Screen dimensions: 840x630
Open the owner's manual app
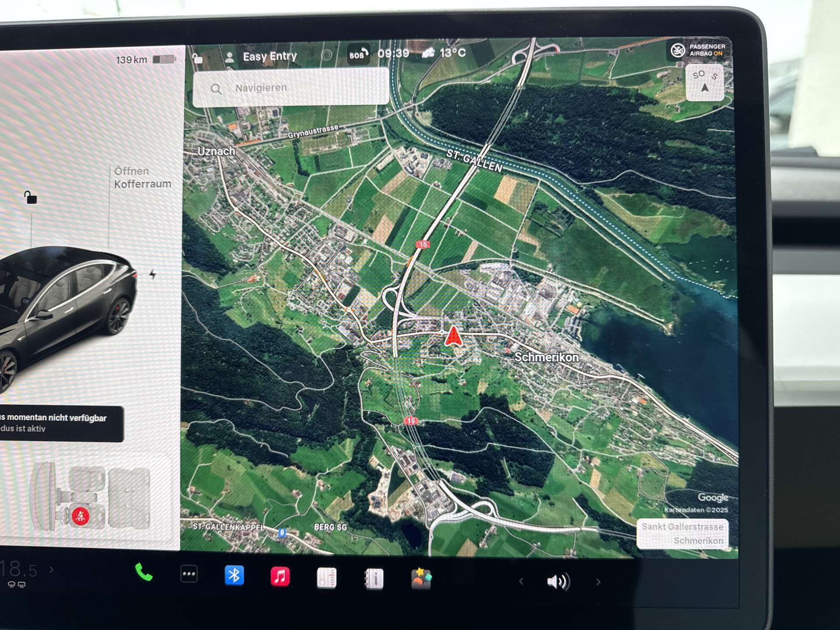coord(374,579)
